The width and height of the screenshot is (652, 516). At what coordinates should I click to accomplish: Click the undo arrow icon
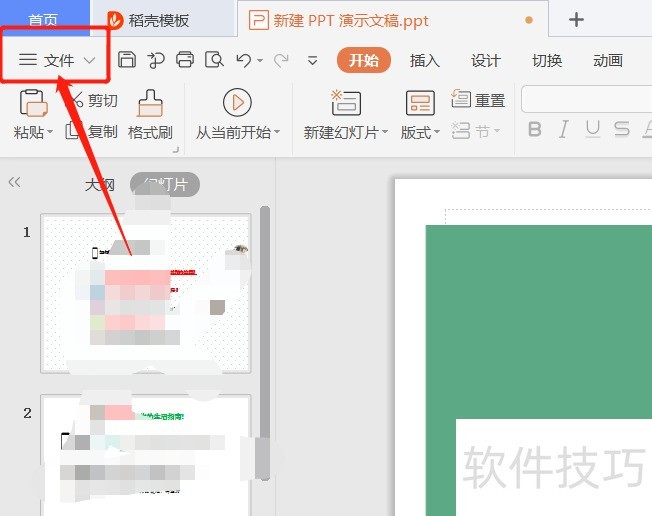(x=244, y=60)
